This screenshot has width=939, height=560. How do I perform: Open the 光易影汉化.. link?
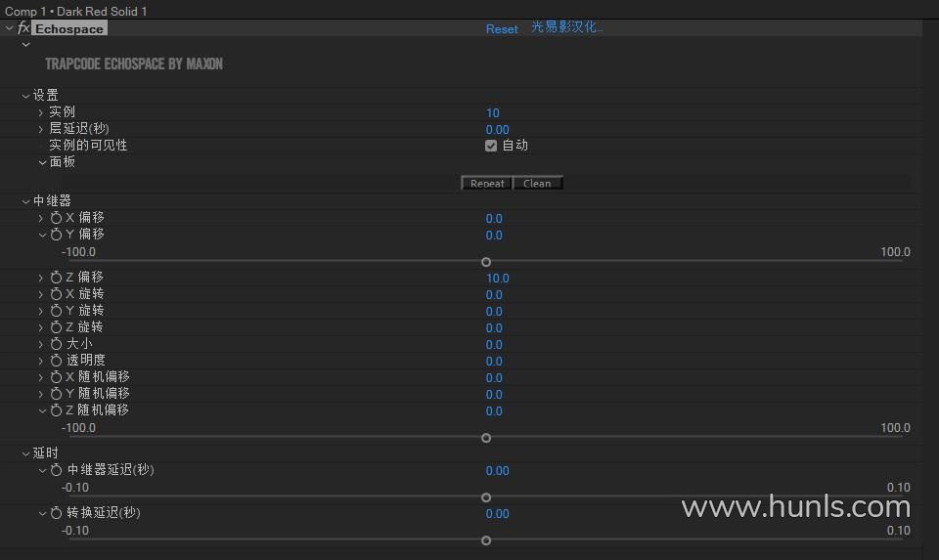click(566, 27)
